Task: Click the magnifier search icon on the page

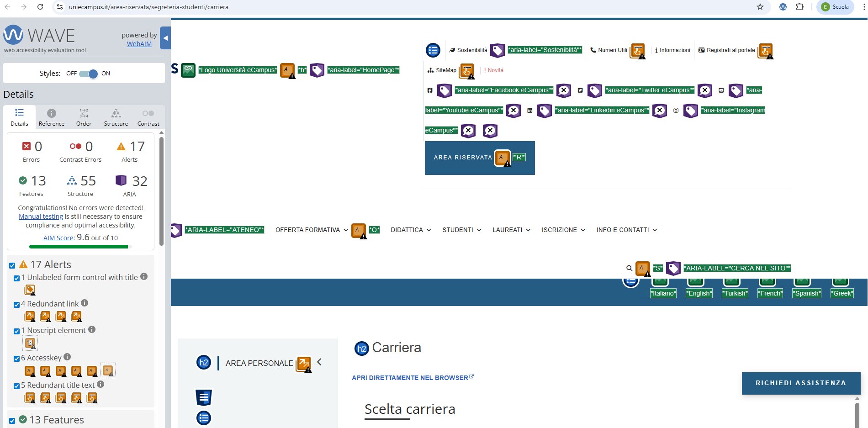Action: 629,268
